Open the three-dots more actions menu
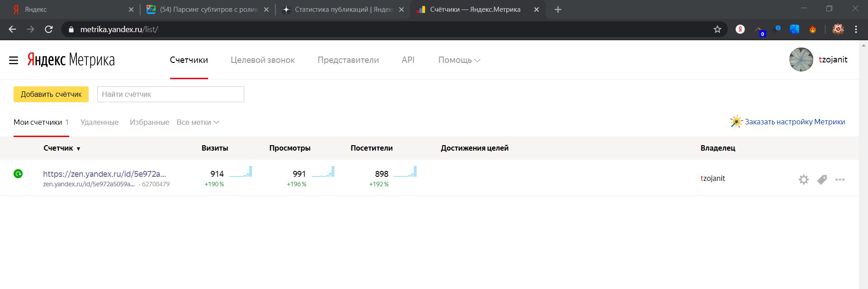This screenshot has width=868, height=289. point(840,180)
